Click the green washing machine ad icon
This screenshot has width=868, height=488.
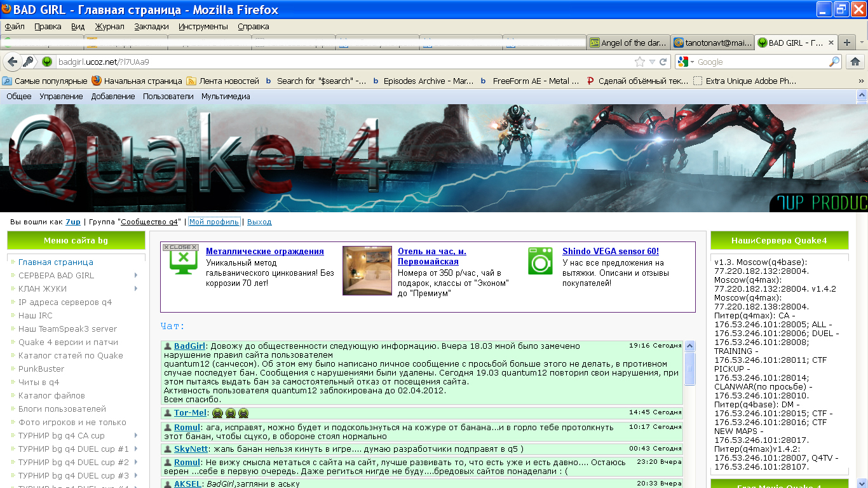(x=540, y=261)
